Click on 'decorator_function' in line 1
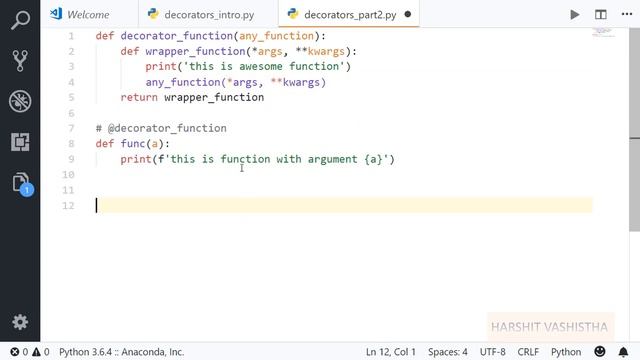The image size is (640, 360). 176,36
